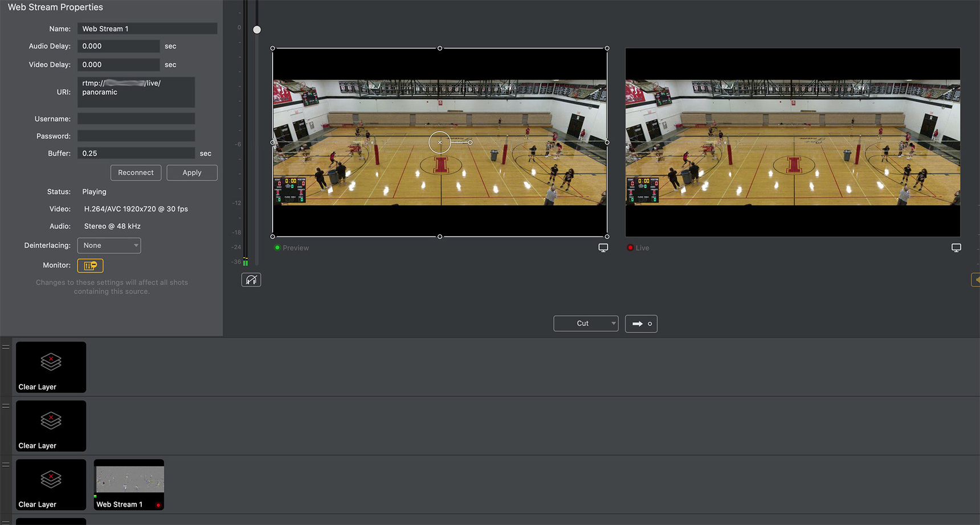Image resolution: width=980 pixels, height=525 pixels.
Task: Click the bottom-middle Preview resize handle
Action: (x=440, y=237)
